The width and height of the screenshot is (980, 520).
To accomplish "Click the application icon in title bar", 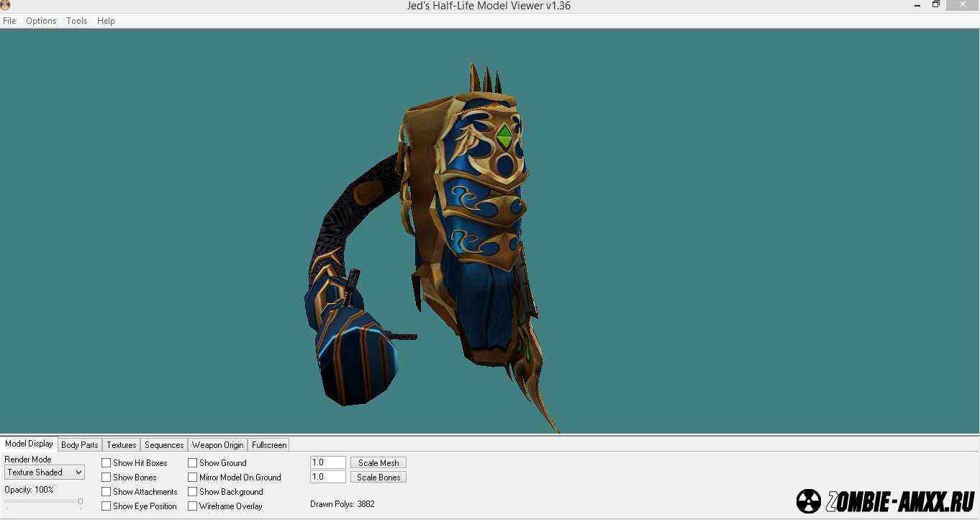I will click(x=6, y=5).
